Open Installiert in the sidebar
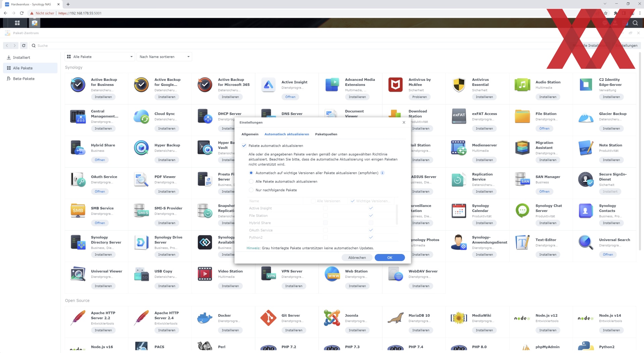 [x=30, y=57]
